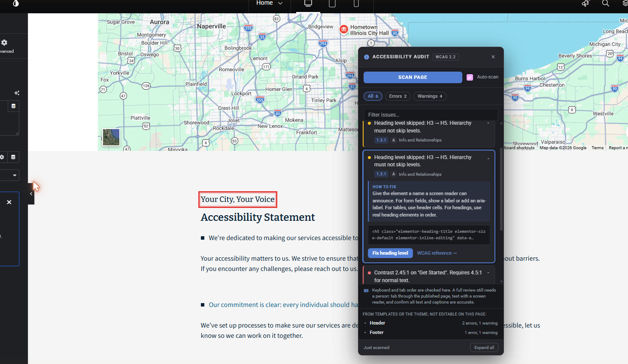Collapse the editor panel with arrow handle
Screen dimensions: 628x364
[31, 194]
